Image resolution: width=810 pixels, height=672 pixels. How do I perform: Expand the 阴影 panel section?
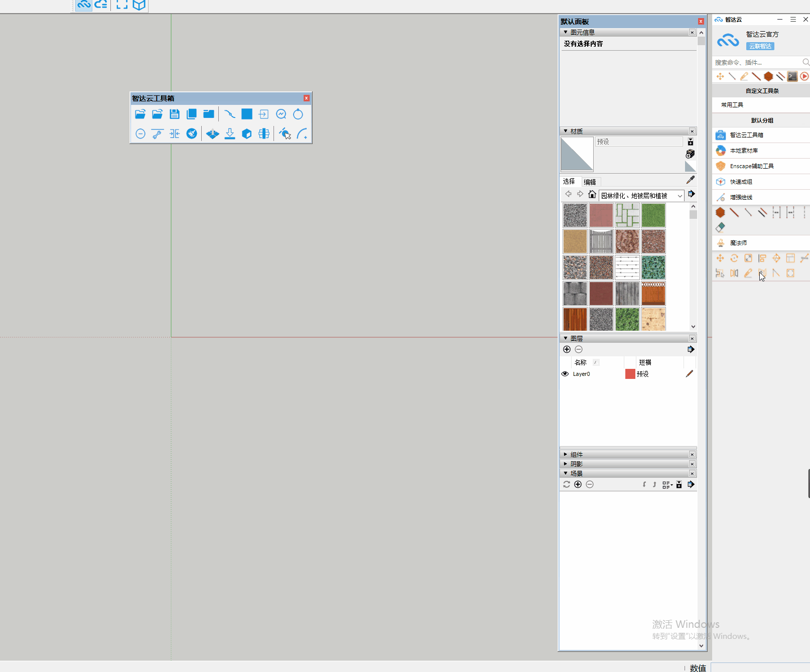coord(566,464)
